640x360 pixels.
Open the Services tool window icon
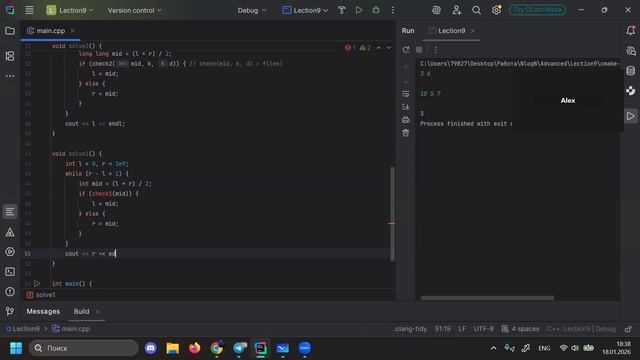10,252
